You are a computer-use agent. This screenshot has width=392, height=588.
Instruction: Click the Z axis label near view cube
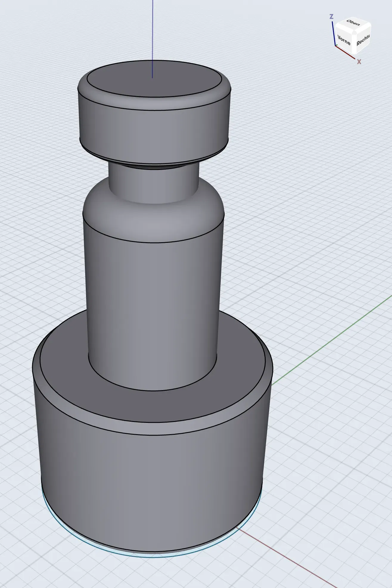pos(331,17)
